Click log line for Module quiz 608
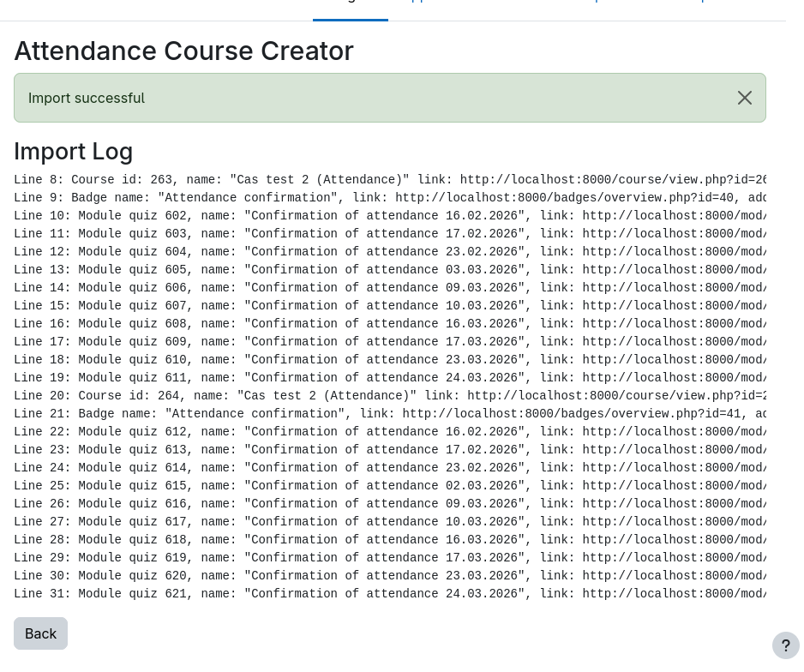Viewport: 804px width, 672px height. pos(390,323)
